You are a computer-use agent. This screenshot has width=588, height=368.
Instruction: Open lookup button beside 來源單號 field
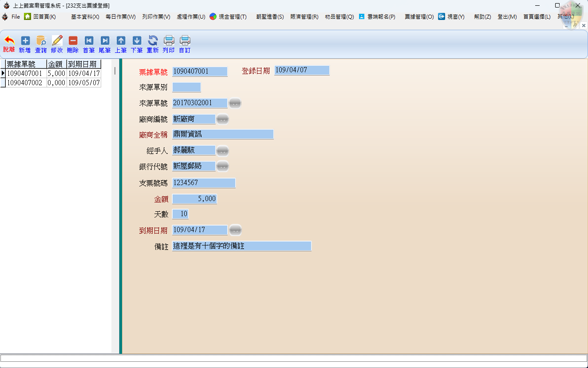pos(235,103)
